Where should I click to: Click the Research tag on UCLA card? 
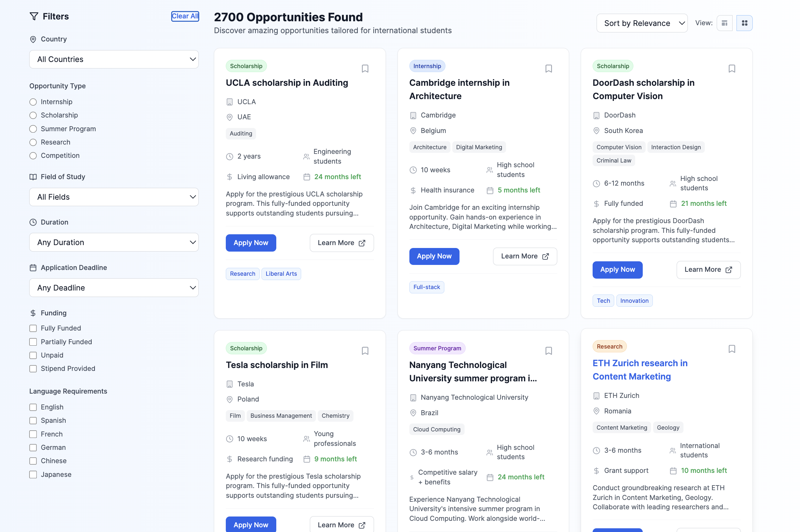pos(242,274)
